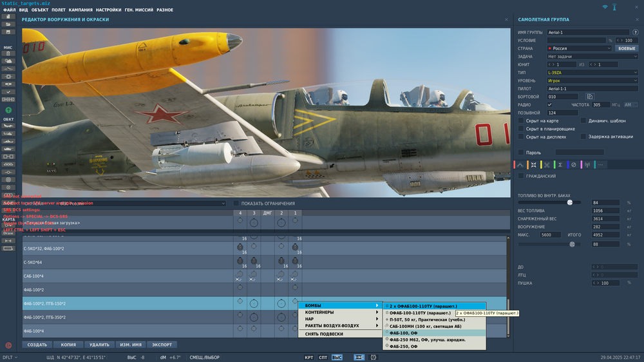Enable the Скрыт на карте checkbox
This screenshot has width=644, height=362.
click(x=521, y=120)
